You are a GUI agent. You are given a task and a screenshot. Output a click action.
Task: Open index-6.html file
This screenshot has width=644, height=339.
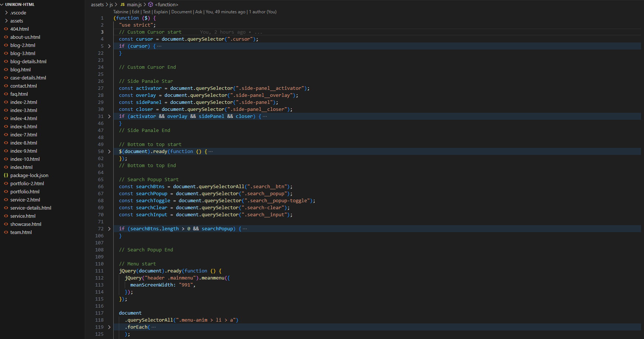(24, 126)
